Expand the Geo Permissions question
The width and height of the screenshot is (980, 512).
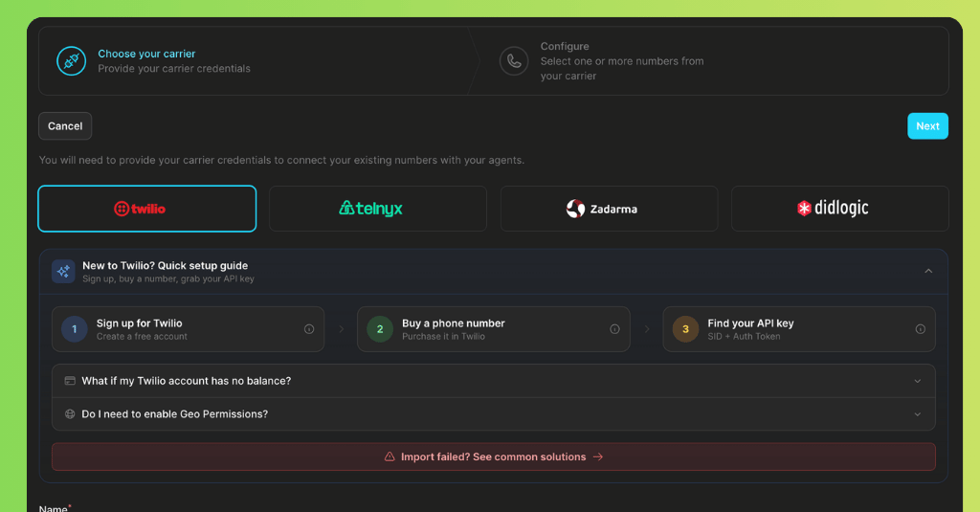click(x=494, y=413)
